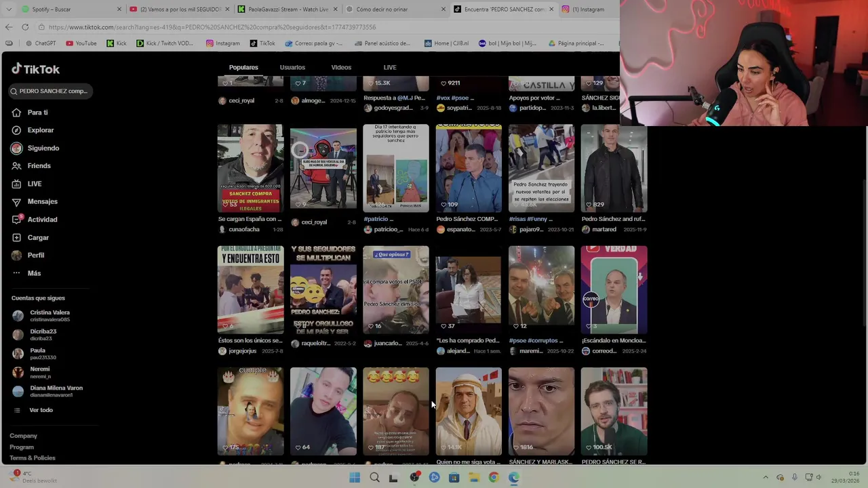Open Chrome from the taskbar

pos(494,478)
